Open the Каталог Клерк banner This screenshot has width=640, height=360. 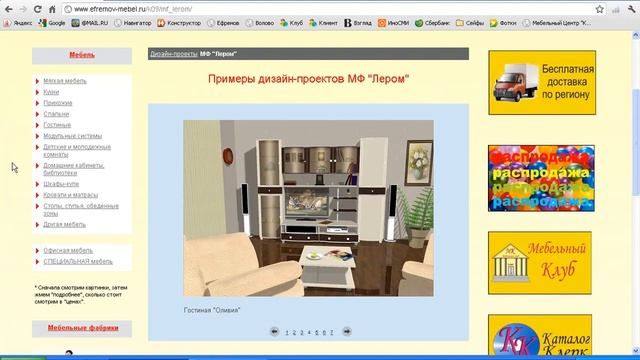(540, 335)
